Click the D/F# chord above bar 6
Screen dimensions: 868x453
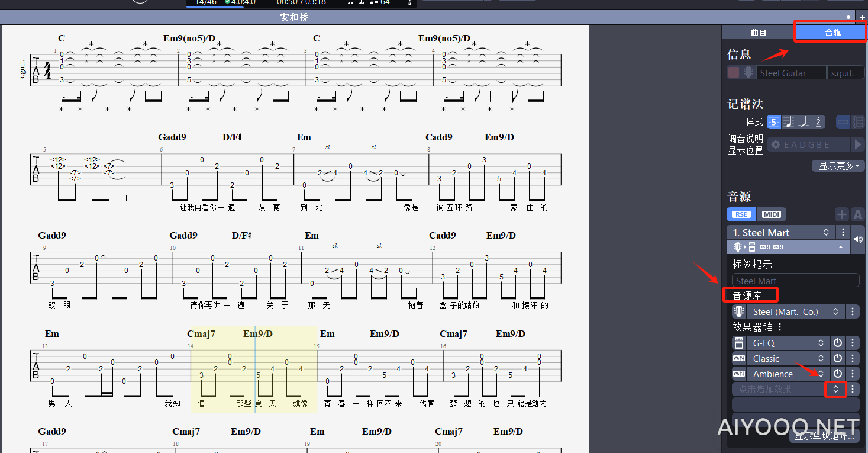coord(233,137)
